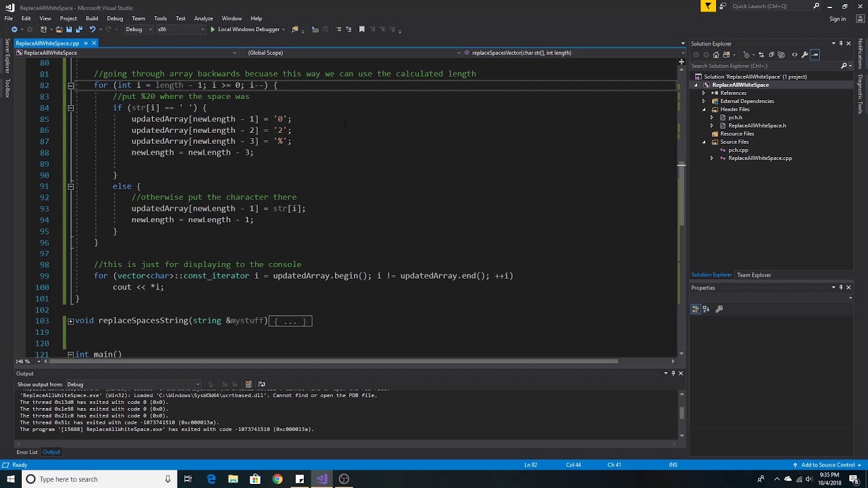Toggle Show All Files in Solution Explorer
Viewport: 868px width, 488px height.
(x=781, y=55)
